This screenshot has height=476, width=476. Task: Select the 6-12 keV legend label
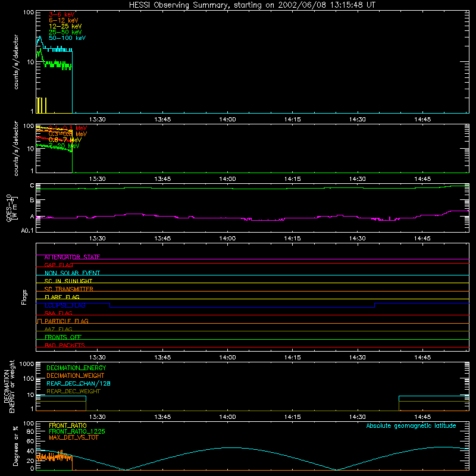[x=64, y=20]
